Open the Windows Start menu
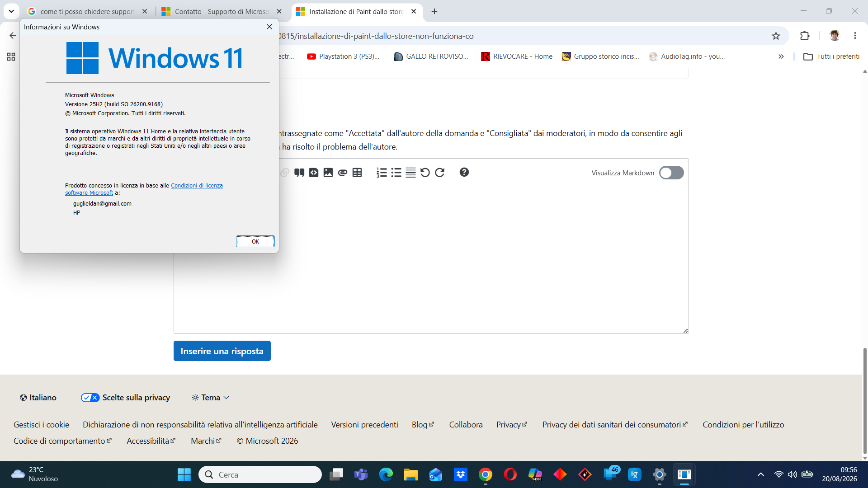Viewport: 868px width, 488px height. point(184,474)
